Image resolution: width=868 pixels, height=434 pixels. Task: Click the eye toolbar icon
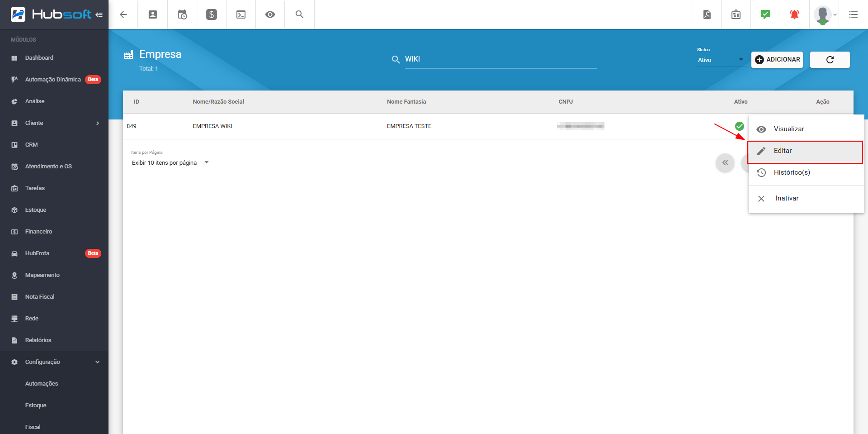270,14
